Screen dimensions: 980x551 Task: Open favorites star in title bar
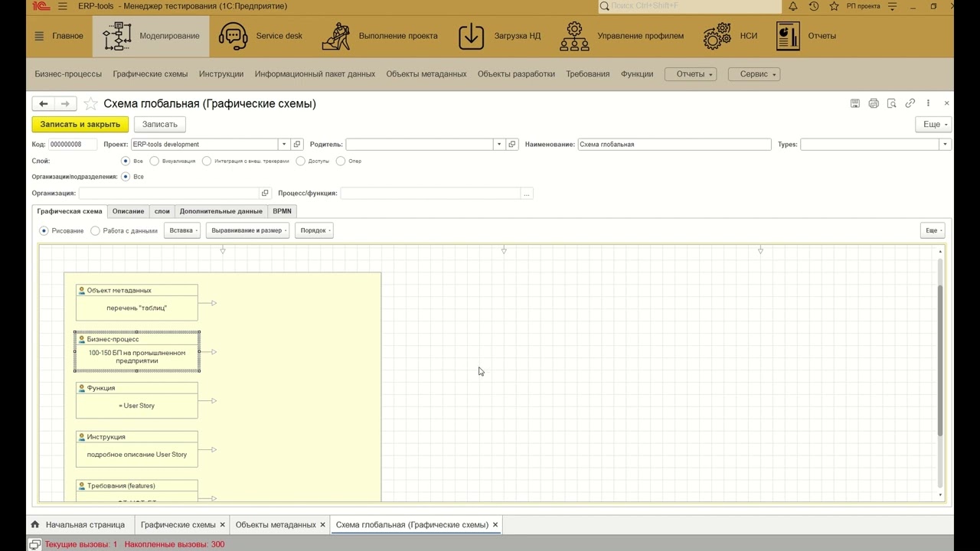pyautogui.click(x=834, y=6)
